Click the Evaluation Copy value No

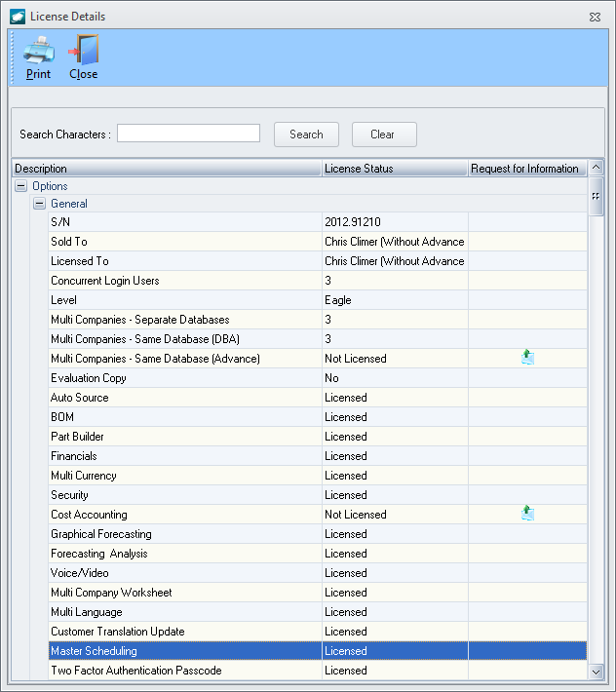point(331,378)
